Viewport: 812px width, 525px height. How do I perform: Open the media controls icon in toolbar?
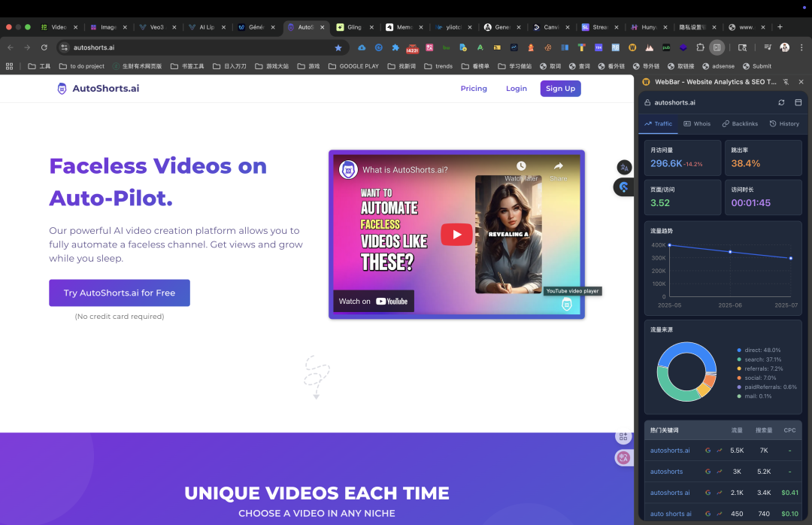coord(768,47)
